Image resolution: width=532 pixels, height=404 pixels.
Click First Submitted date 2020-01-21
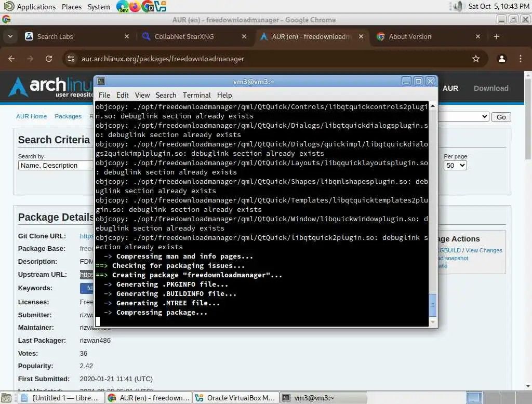click(116, 379)
